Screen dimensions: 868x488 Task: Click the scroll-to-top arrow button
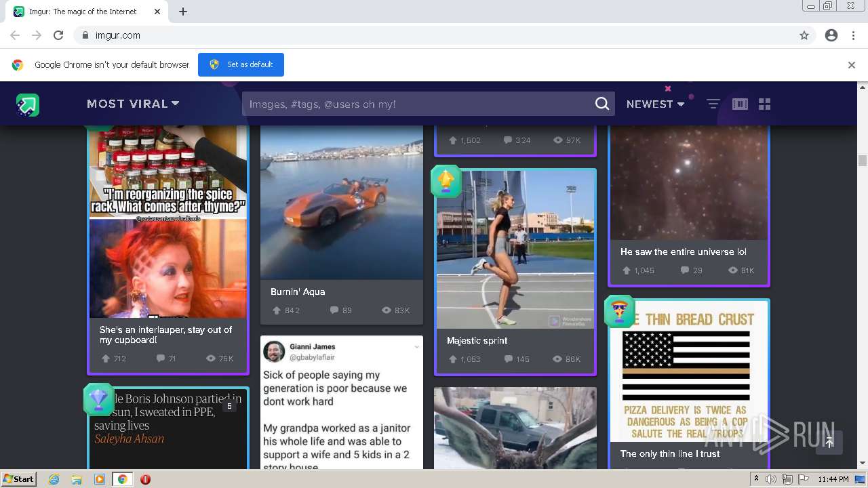(829, 442)
